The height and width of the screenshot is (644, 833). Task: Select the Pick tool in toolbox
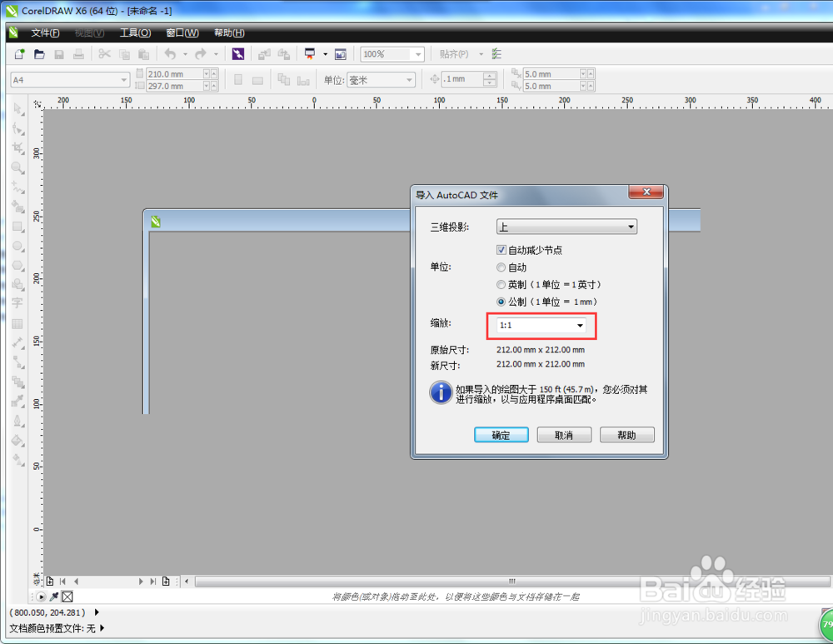[18, 109]
